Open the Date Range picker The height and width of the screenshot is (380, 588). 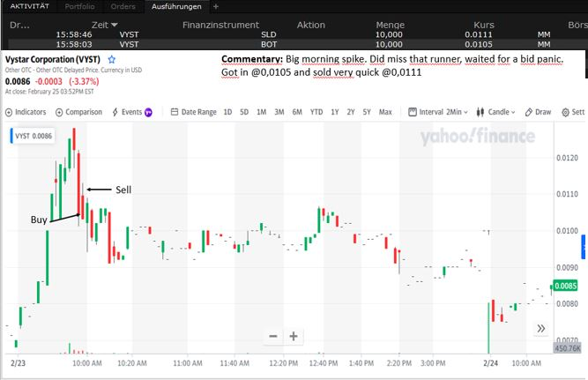pyautogui.click(x=193, y=112)
